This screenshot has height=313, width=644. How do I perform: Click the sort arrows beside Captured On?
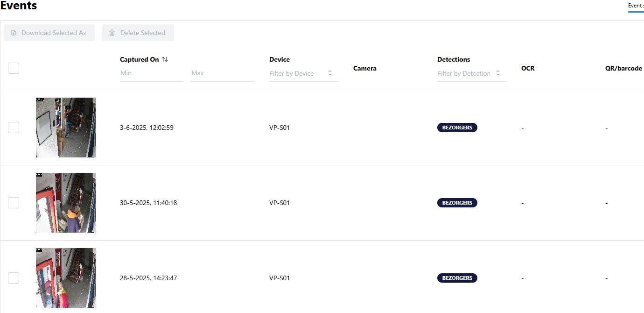[165, 59]
